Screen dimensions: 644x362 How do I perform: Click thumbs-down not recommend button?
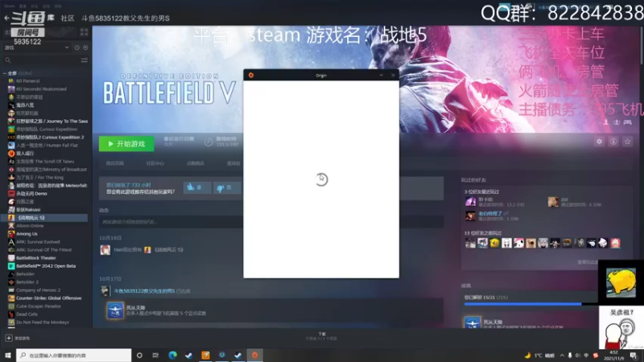point(227,187)
